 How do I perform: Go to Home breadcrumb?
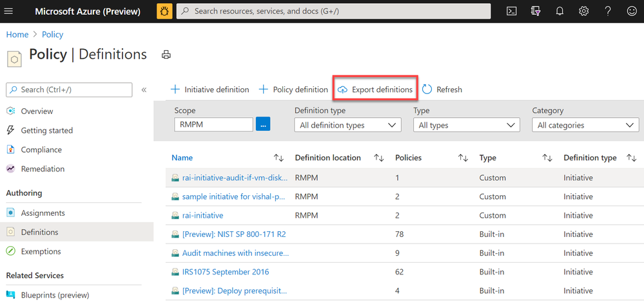[17, 35]
